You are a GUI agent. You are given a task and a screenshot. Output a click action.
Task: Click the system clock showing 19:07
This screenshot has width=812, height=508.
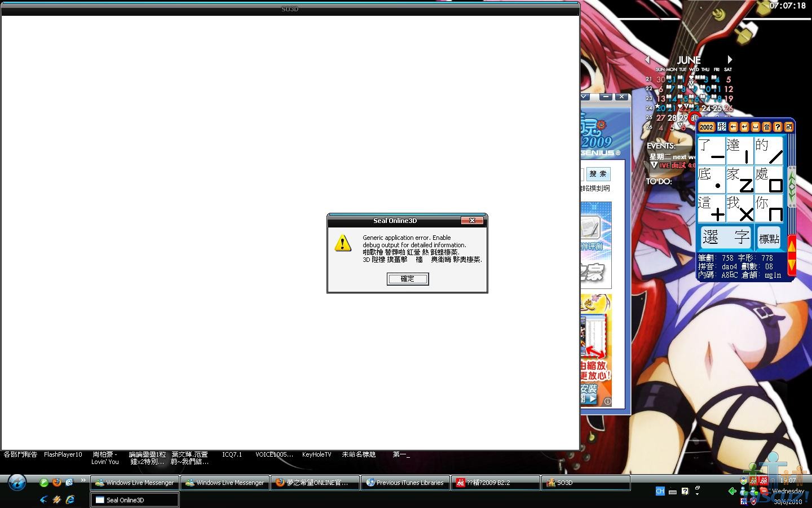(788, 481)
